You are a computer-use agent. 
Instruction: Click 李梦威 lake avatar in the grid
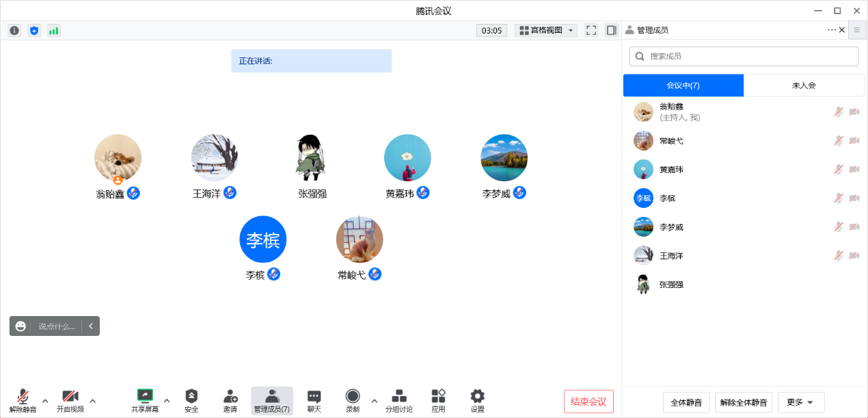click(504, 158)
